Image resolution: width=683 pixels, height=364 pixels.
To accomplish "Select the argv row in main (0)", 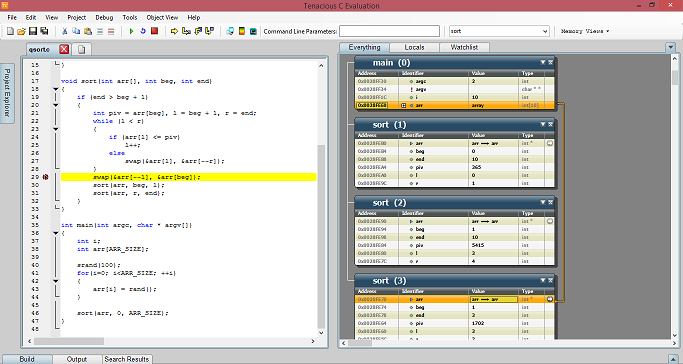I will pyautogui.click(x=455, y=89).
